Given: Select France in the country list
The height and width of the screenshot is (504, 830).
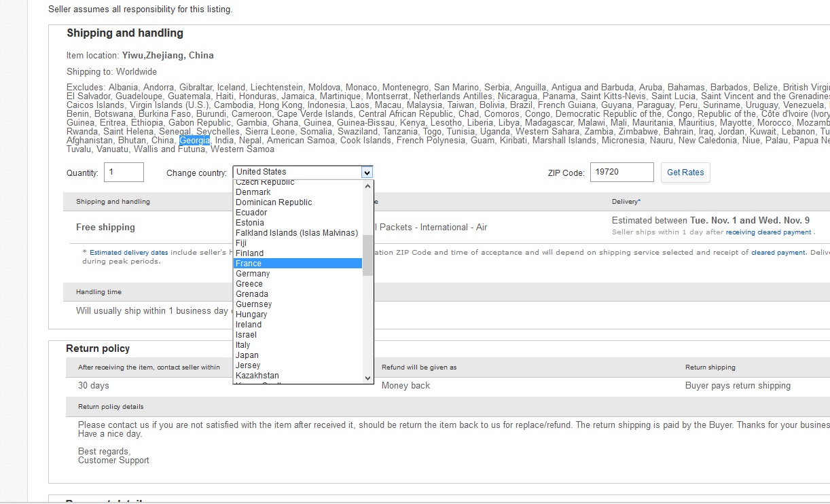Looking at the screenshot, I should tap(249, 264).
